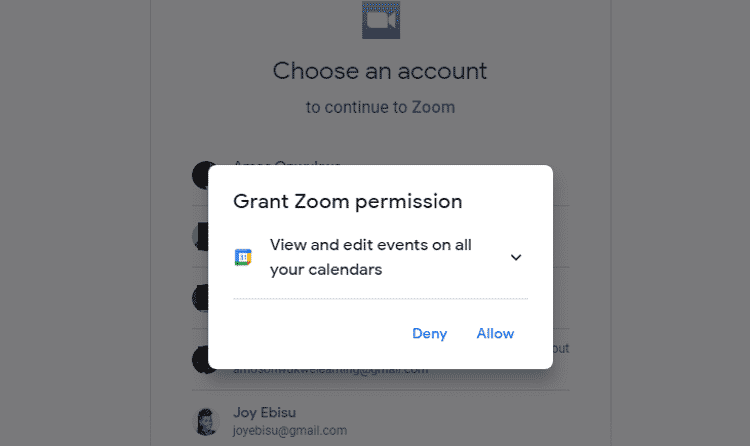Click the "Grant Zoom permission" dialog title
Viewport: 750px width, 446px height.
pyautogui.click(x=347, y=201)
